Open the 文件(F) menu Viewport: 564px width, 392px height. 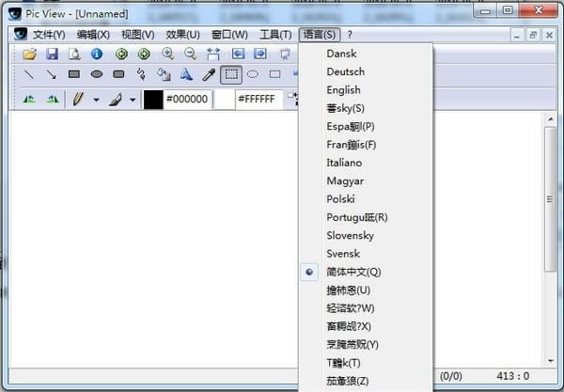51,35
